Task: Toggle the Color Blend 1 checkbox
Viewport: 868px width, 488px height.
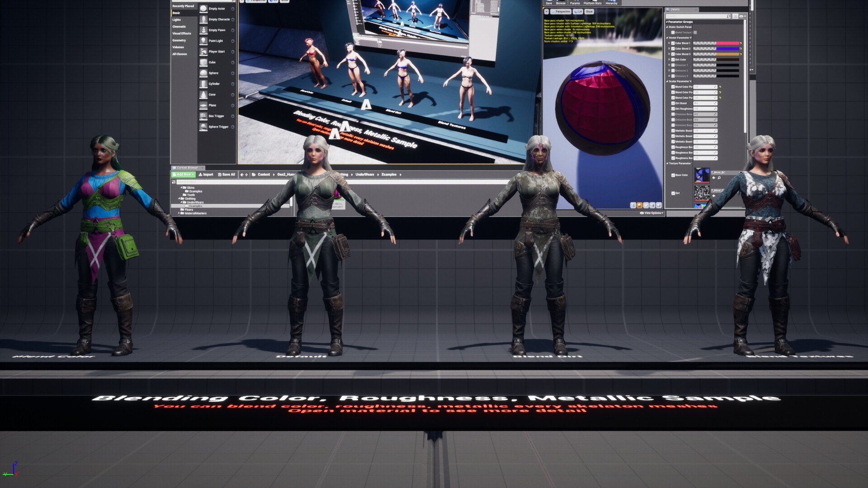Action: point(673,43)
